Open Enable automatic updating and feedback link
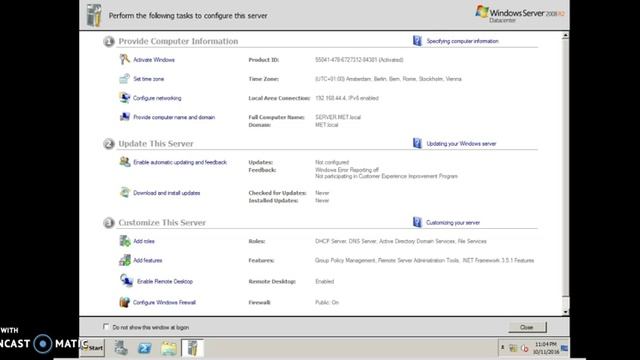The image size is (640, 360). click(x=180, y=162)
